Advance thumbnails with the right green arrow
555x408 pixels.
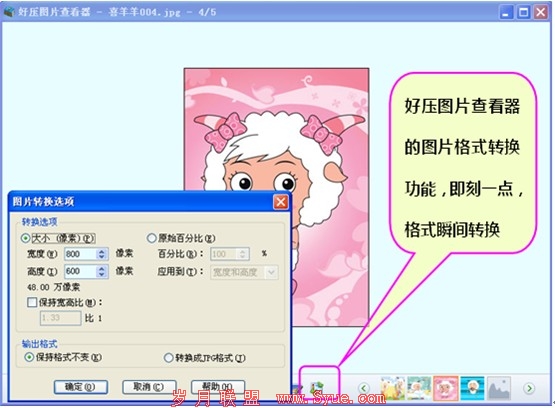[530, 388]
